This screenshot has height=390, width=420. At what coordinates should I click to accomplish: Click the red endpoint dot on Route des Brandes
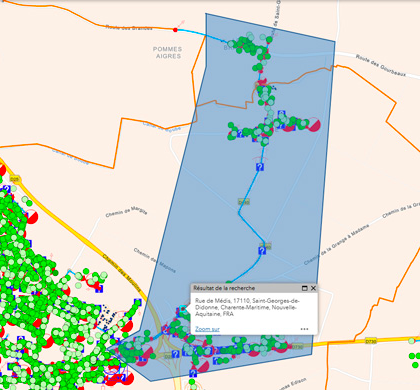tap(175, 30)
